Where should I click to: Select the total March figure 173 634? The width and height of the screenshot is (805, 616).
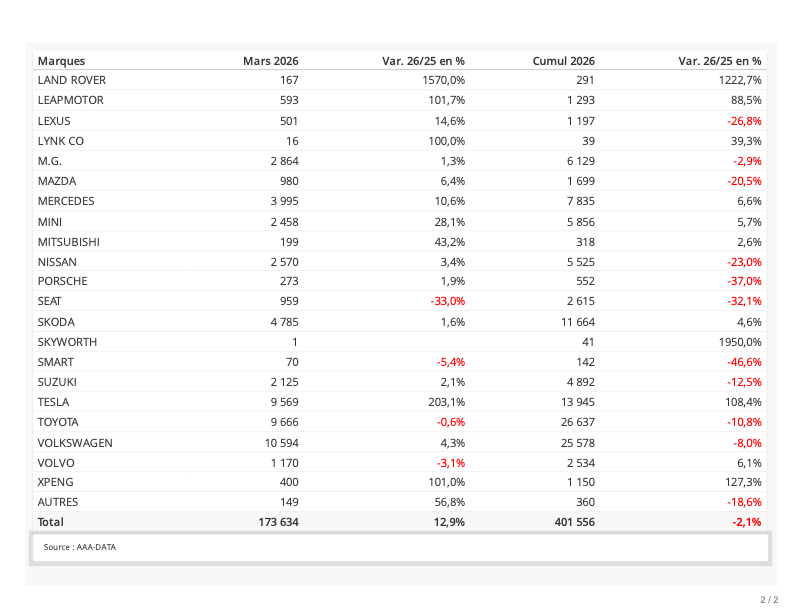tap(277, 522)
